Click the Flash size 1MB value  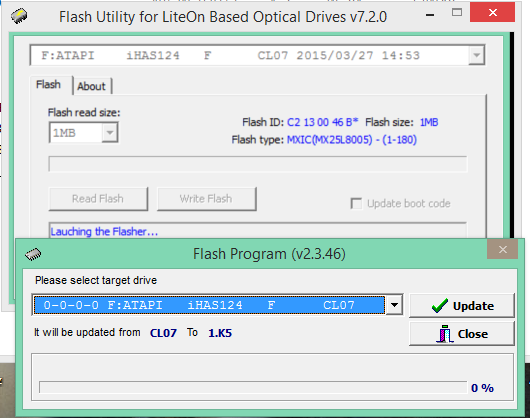click(x=429, y=122)
